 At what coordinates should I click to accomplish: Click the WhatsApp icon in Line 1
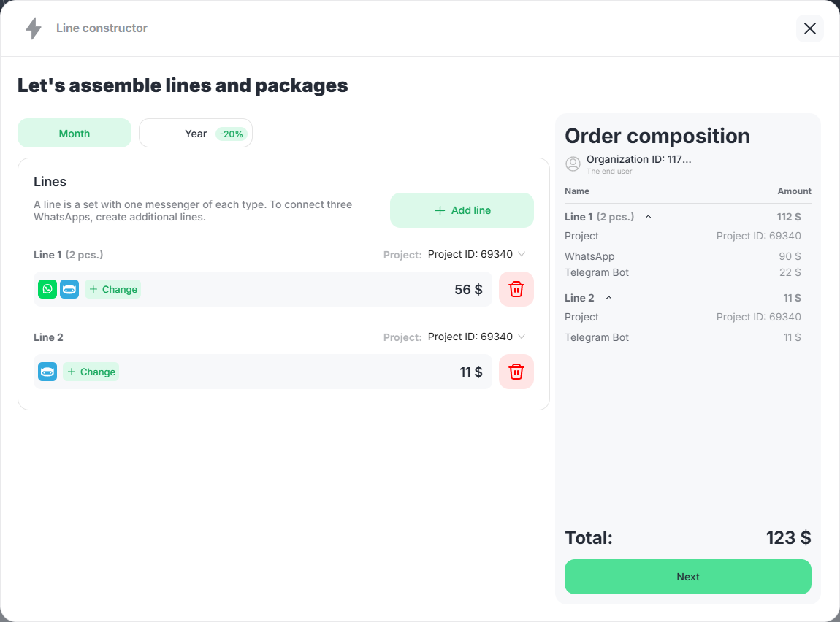click(x=47, y=289)
